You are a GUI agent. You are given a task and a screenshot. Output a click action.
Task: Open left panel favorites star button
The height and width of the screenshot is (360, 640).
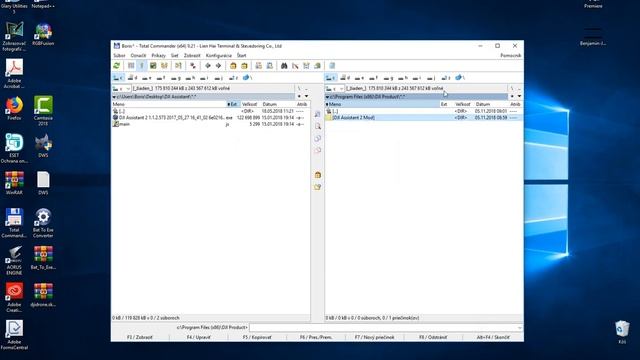(x=299, y=97)
